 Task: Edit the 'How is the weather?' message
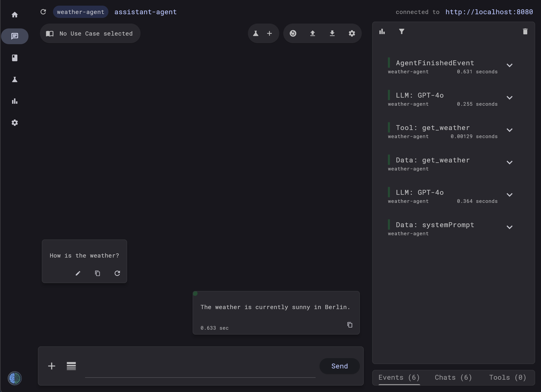coord(78,273)
